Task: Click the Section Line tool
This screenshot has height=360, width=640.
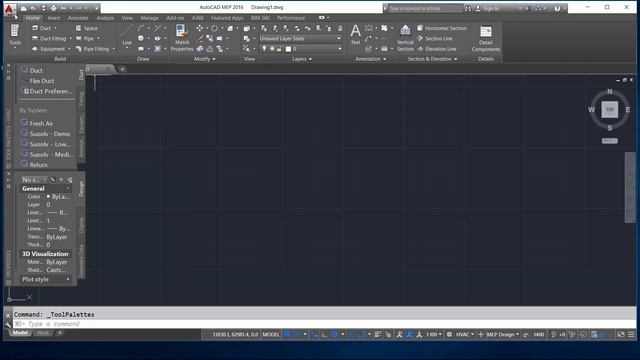Action: click(434, 38)
